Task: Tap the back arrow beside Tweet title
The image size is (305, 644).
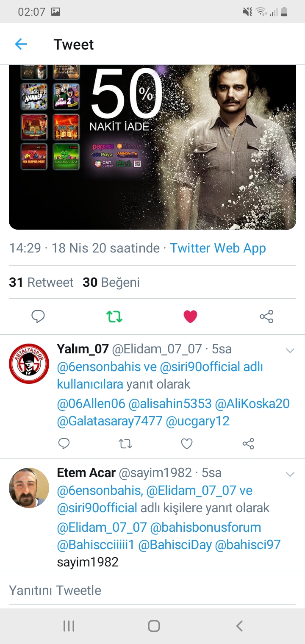Action: pos(21,44)
